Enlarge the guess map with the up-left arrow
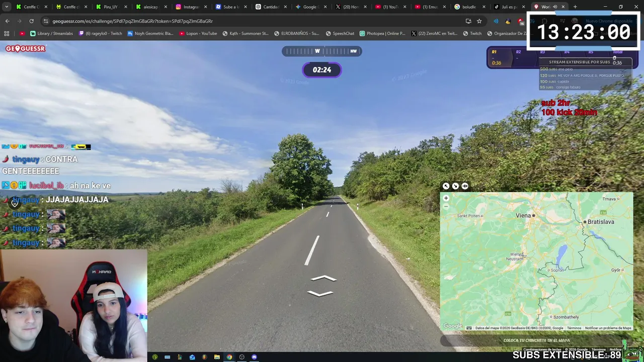 pyautogui.click(x=446, y=186)
